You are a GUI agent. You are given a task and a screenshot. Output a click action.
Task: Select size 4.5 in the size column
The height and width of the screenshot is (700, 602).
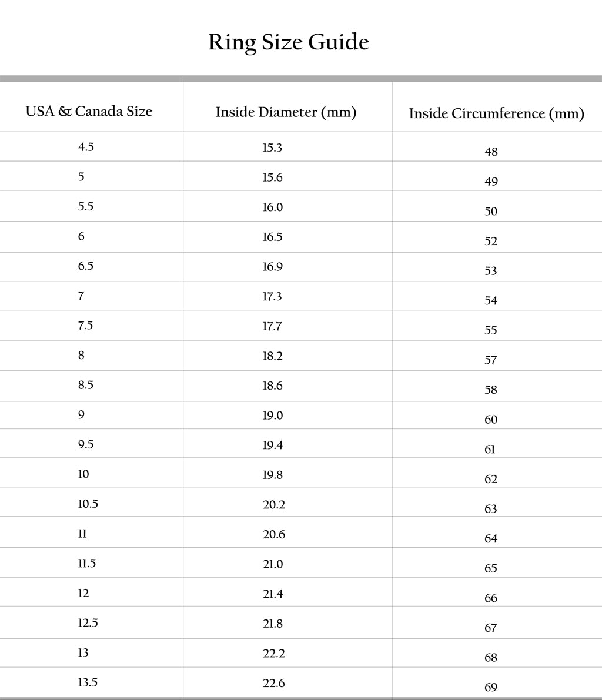(86, 147)
